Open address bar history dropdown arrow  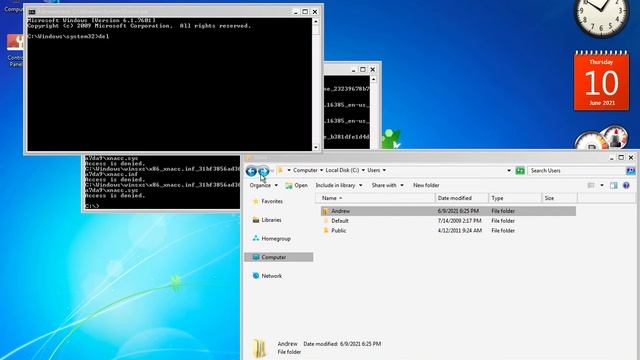click(x=509, y=171)
